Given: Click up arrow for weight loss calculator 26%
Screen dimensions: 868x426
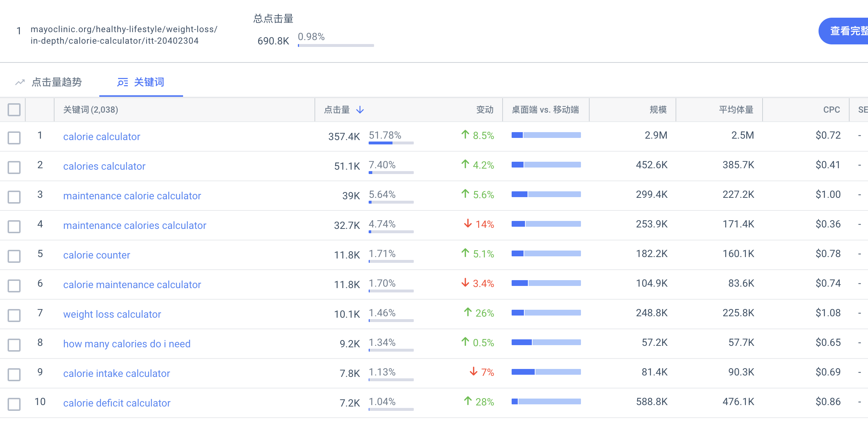Looking at the screenshot, I should (x=468, y=313).
